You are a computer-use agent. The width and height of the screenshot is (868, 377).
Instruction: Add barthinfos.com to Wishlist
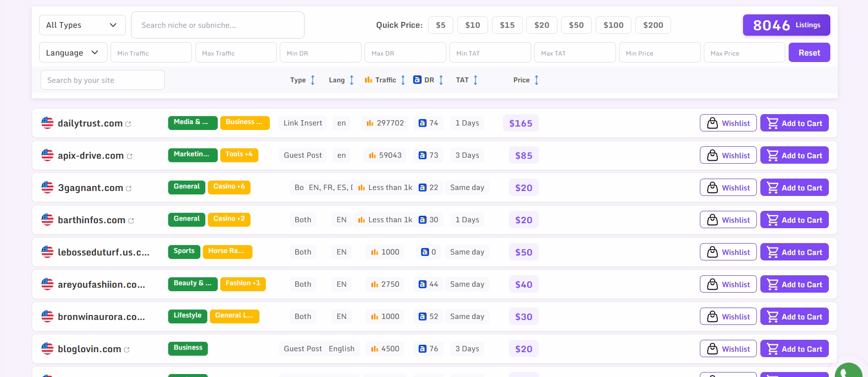[728, 220]
